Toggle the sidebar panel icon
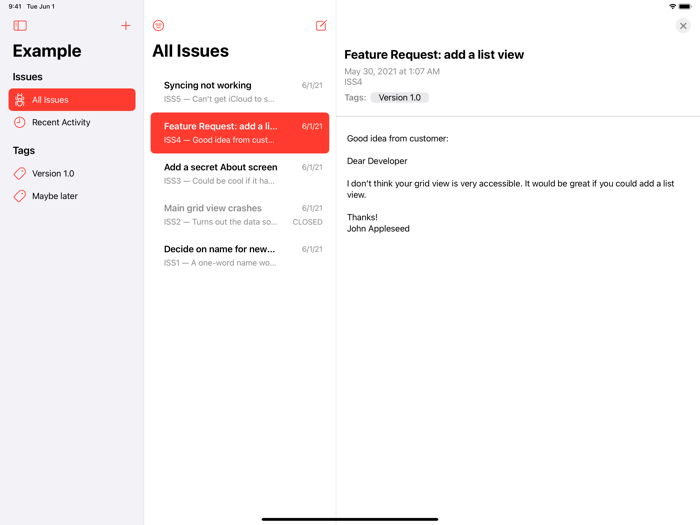The width and height of the screenshot is (700, 525). (x=20, y=25)
